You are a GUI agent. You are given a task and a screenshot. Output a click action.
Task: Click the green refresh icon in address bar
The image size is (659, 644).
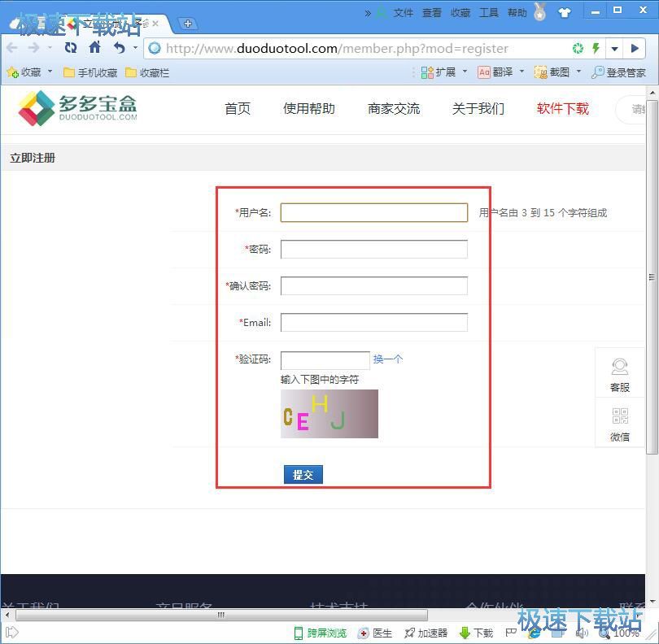click(x=578, y=48)
